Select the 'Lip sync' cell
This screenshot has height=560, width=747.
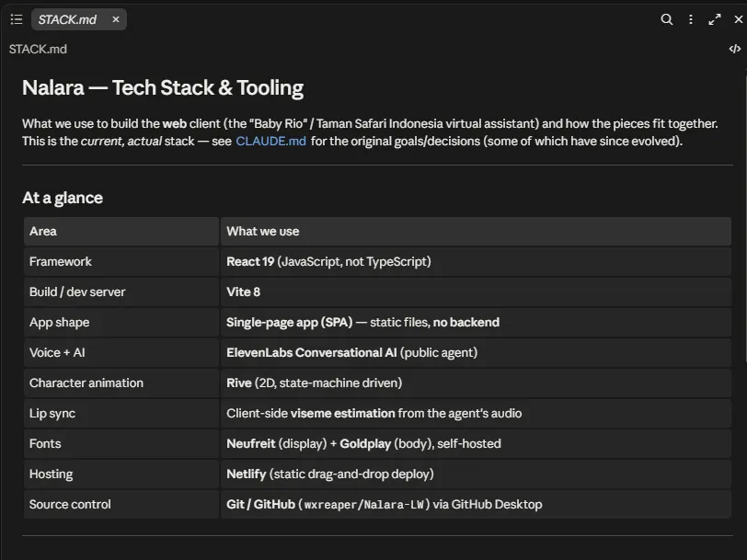(121, 414)
